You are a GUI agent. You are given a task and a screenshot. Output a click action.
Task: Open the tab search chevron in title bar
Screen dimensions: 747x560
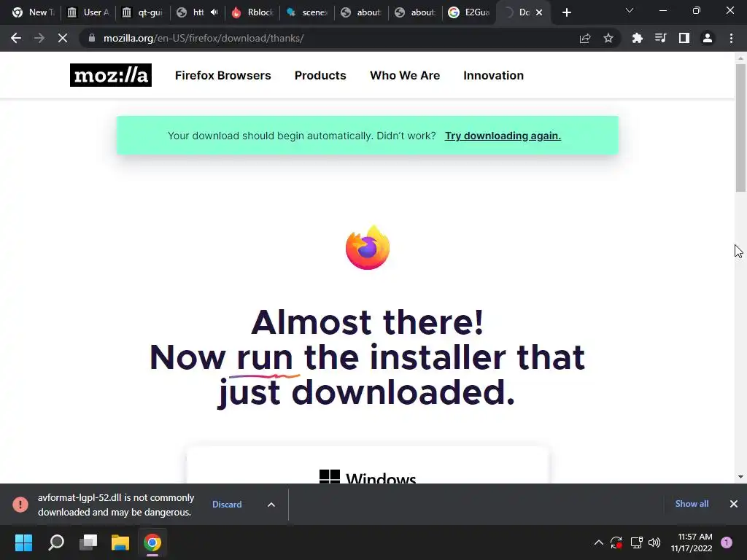pyautogui.click(x=630, y=10)
